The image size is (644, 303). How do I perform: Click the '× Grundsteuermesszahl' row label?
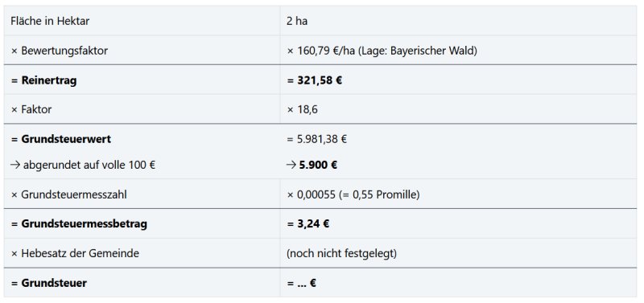[68, 194]
